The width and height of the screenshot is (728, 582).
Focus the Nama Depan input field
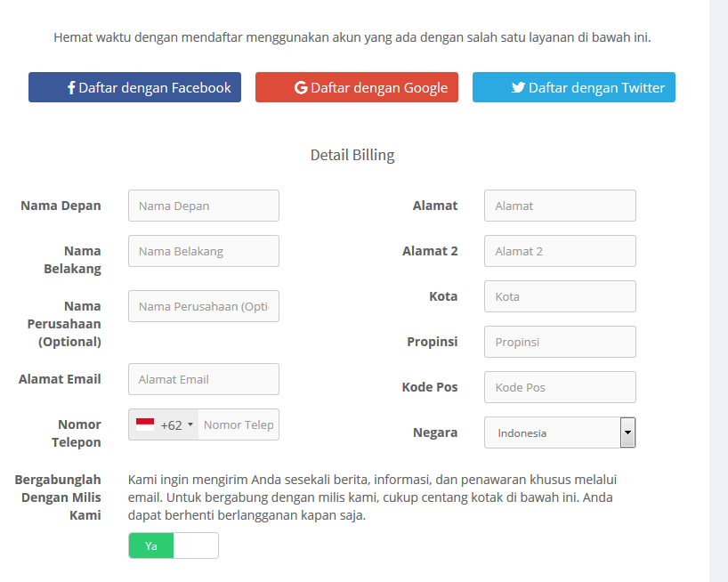(204, 206)
